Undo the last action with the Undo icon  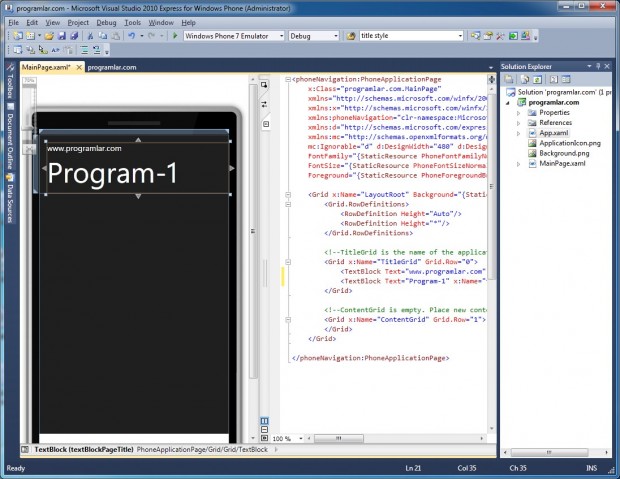coord(131,36)
